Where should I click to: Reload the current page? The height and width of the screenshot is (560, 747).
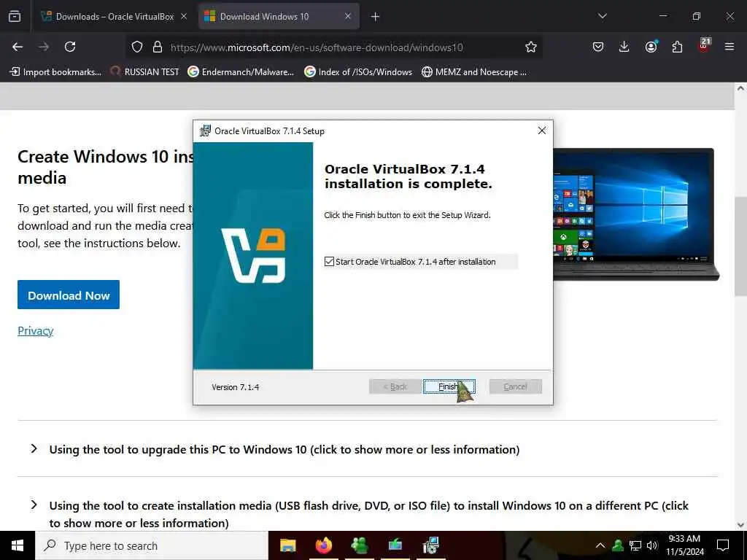(70, 47)
